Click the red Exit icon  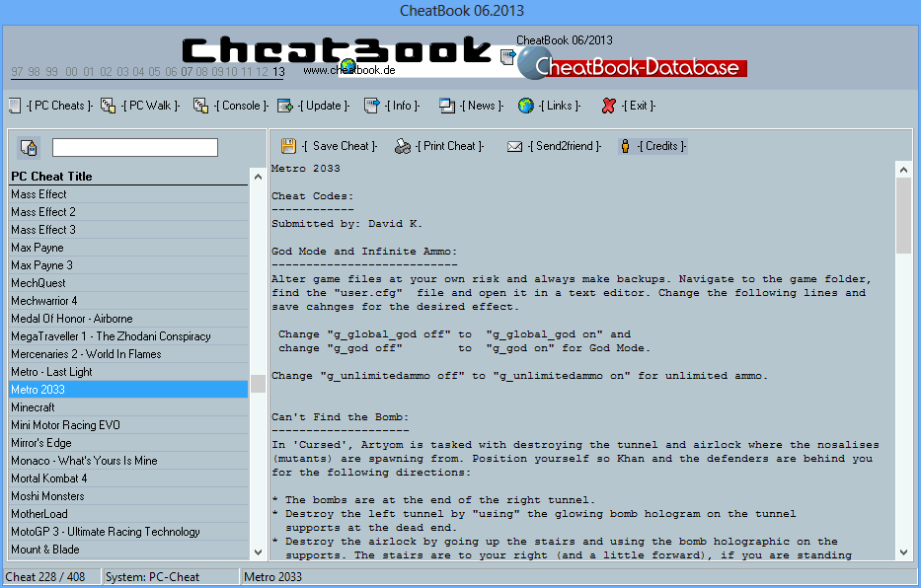[x=608, y=106]
